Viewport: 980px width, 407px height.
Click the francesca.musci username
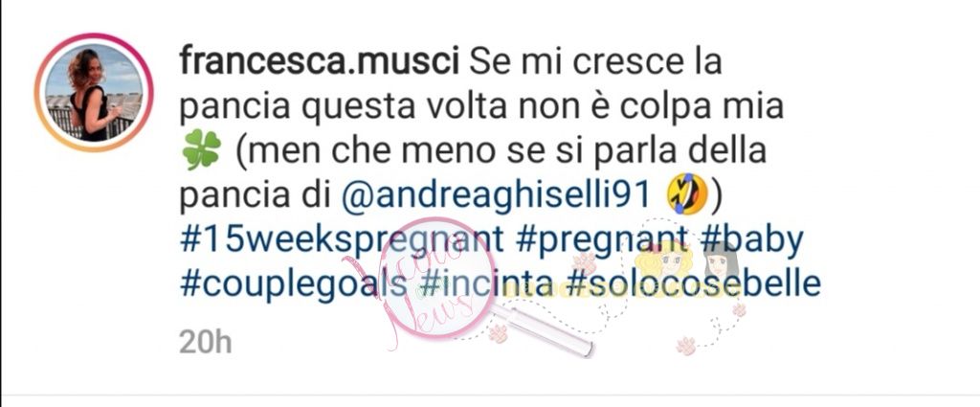pyautogui.click(x=320, y=62)
